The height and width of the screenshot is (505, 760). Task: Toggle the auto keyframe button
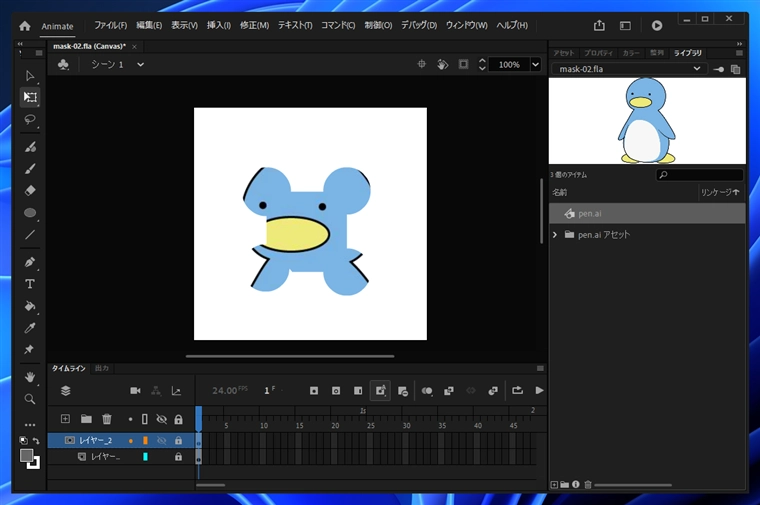click(x=380, y=390)
